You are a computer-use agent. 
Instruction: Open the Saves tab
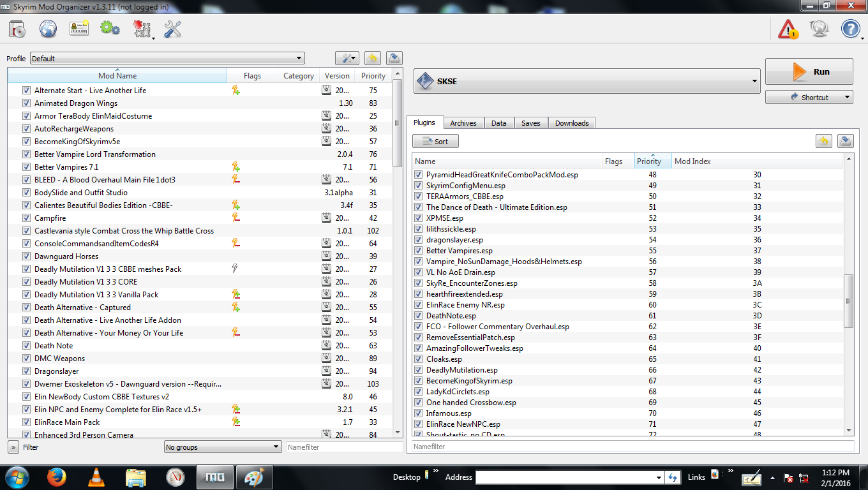click(x=531, y=123)
